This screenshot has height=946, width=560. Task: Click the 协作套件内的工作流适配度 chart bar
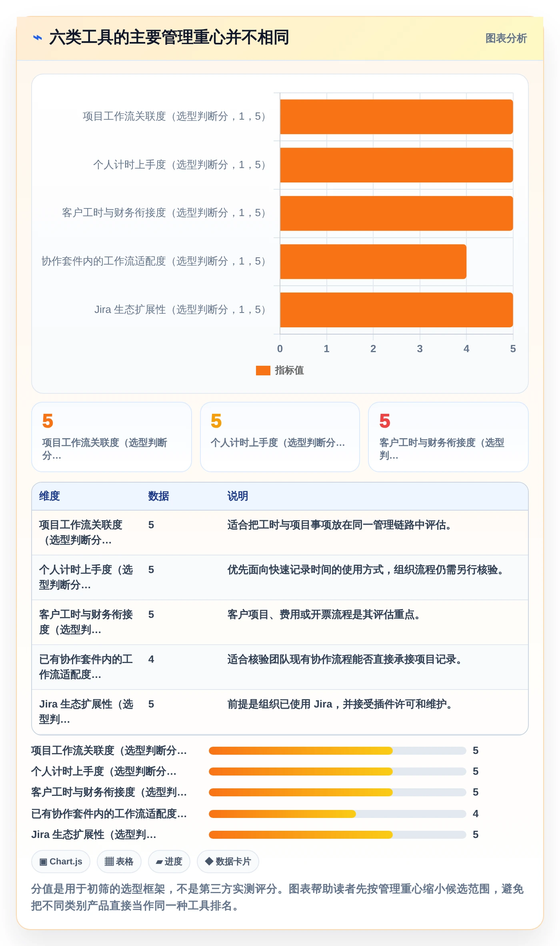tap(373, 262)
